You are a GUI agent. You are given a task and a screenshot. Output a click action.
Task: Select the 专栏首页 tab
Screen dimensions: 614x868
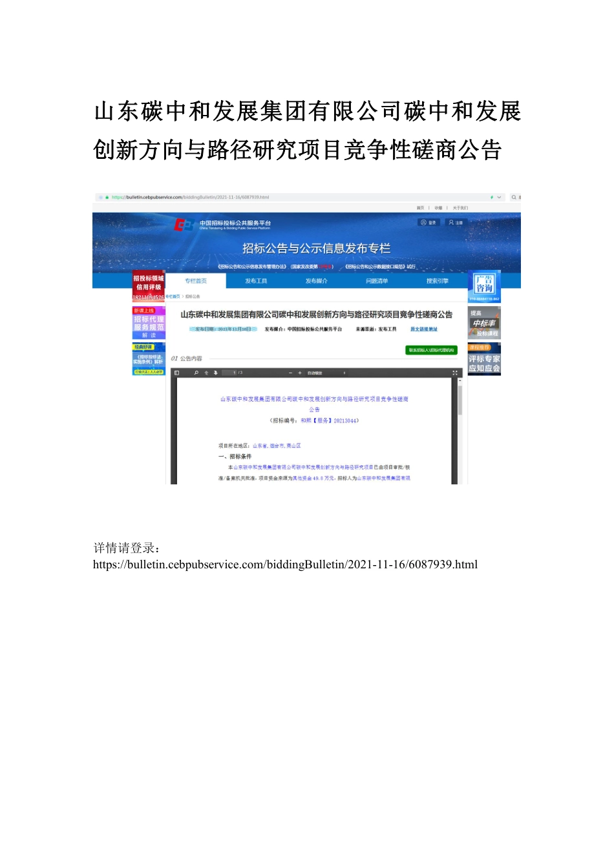196,281
